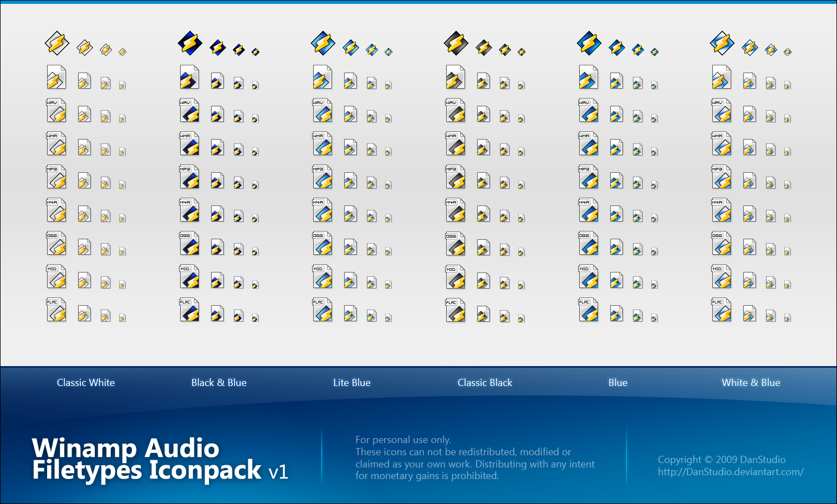Choose the large MP3 file icon in Black & Blue set
Viewport: 837px width, 504px height.
pos(190,177)
